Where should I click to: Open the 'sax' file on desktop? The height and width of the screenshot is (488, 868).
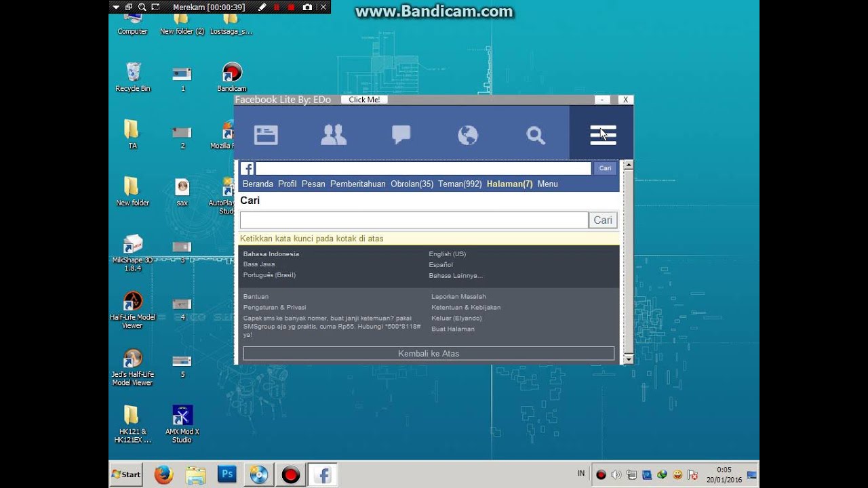182,192
